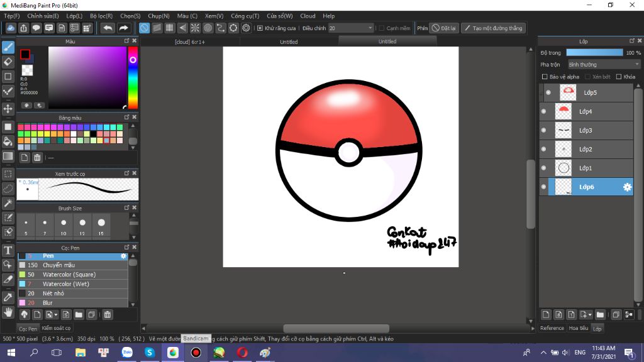Add a layer folder in the layer panel
The image size is (644, 362).
pos(600,315)
